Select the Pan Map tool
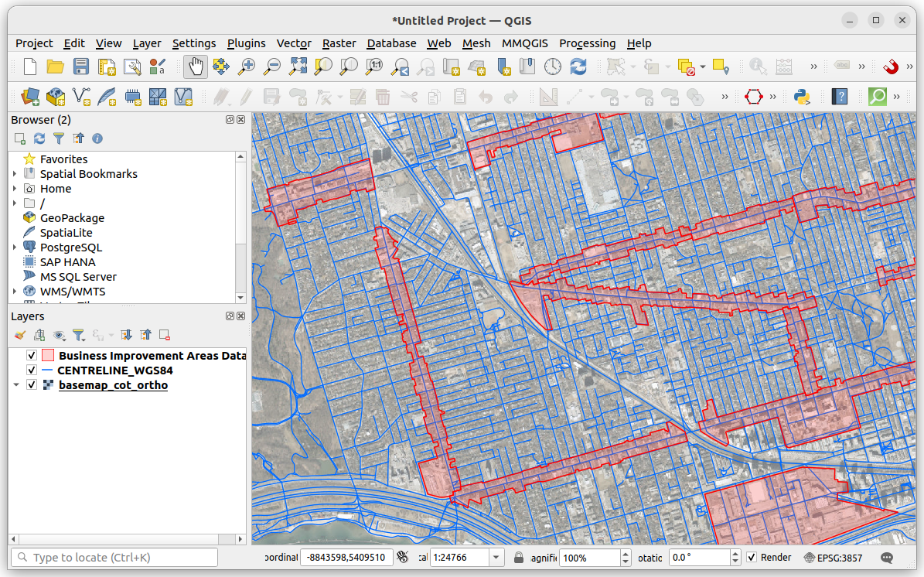Viewport: 924px width, 577px height. 195,67
